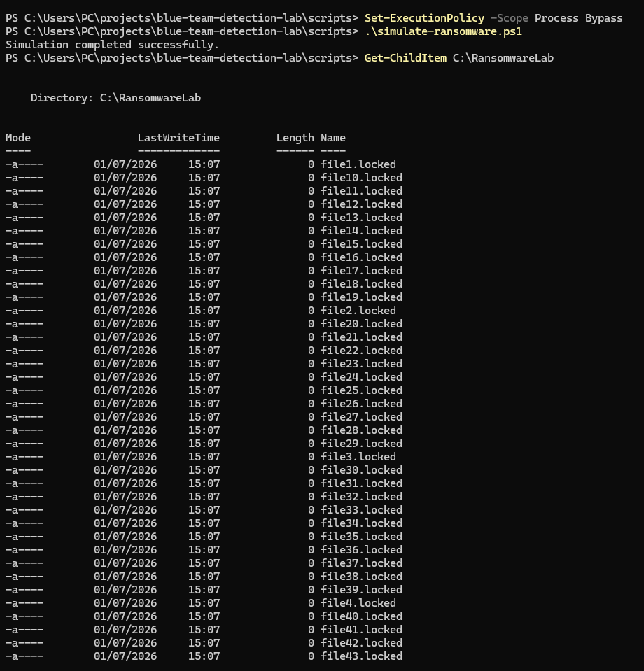Click the file19.locked entry
Screen dimensions: 644x671
tap(361, 297)
